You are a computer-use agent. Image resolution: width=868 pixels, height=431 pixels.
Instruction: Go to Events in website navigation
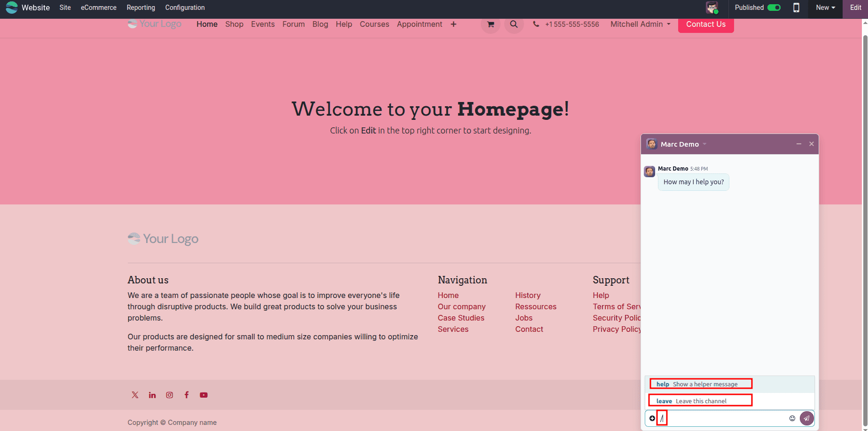click(x=263, y=24)
